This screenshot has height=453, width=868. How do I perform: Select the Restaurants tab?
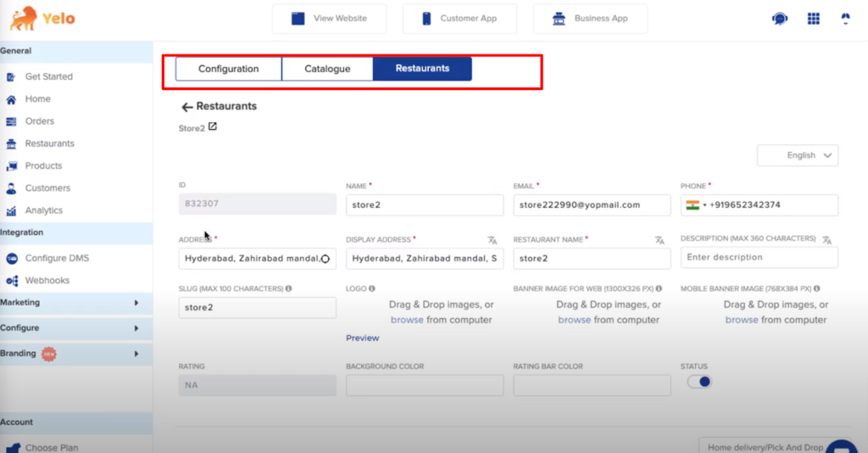pyautogui.click(x=422, y=69)
